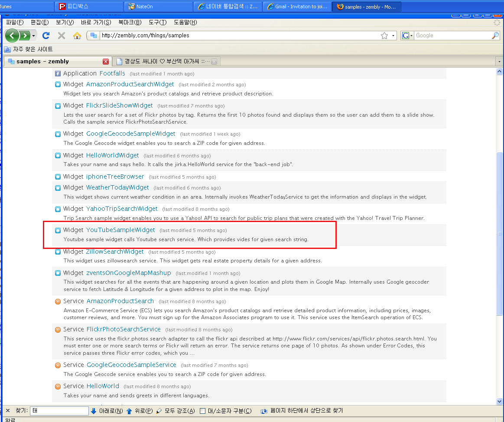The width and height of the screenshot is (504, 422).
Task: Click service icon beside FlickrPhotoSearchService
Action: pos(58,330)
